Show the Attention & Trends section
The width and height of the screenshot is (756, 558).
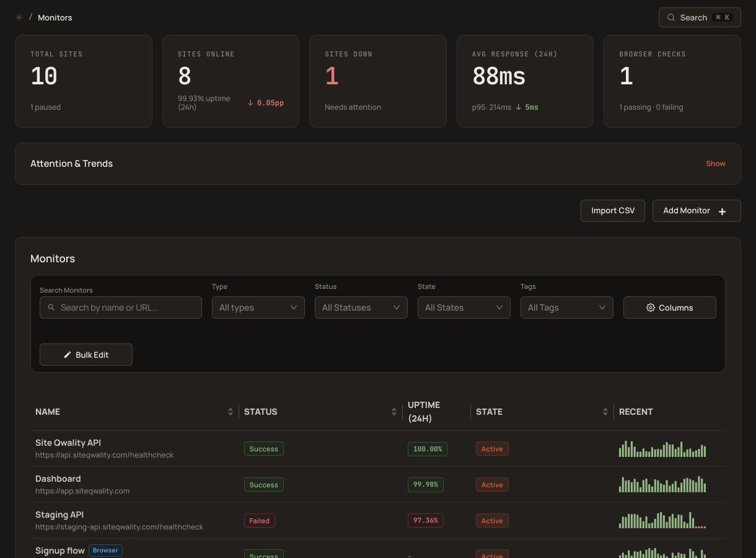click(716, 164)
